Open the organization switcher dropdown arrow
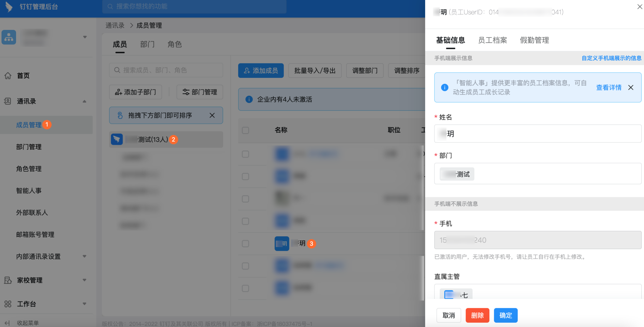 point(85,37)
